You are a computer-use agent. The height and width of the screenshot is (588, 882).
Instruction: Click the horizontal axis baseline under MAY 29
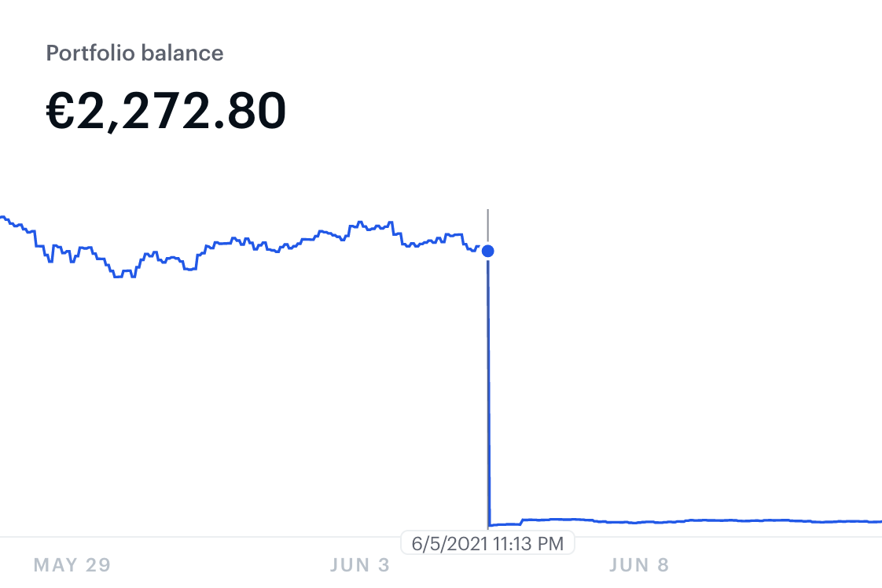point(72,537)
